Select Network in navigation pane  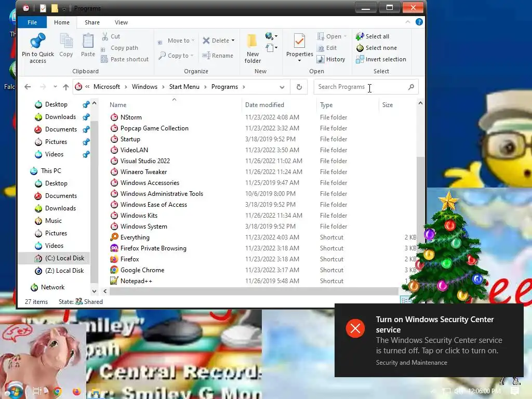(52, 287)
